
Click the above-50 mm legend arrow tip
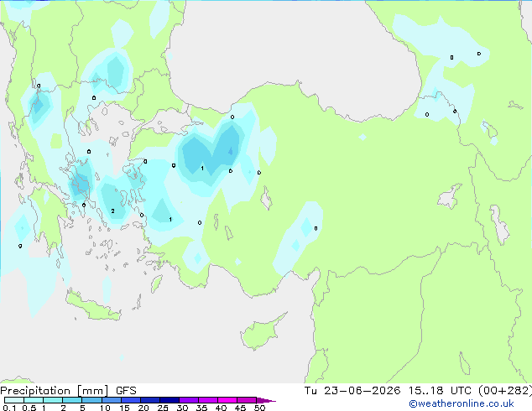click(x=266, y=400)
